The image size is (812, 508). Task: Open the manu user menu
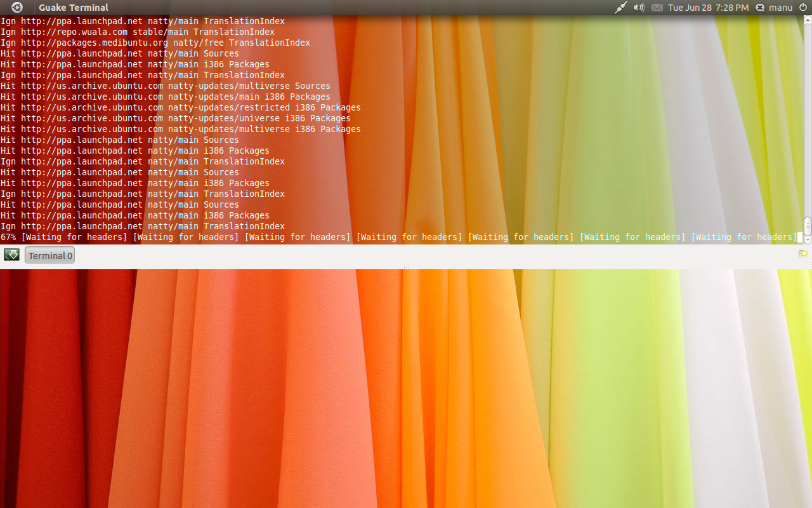780,7
